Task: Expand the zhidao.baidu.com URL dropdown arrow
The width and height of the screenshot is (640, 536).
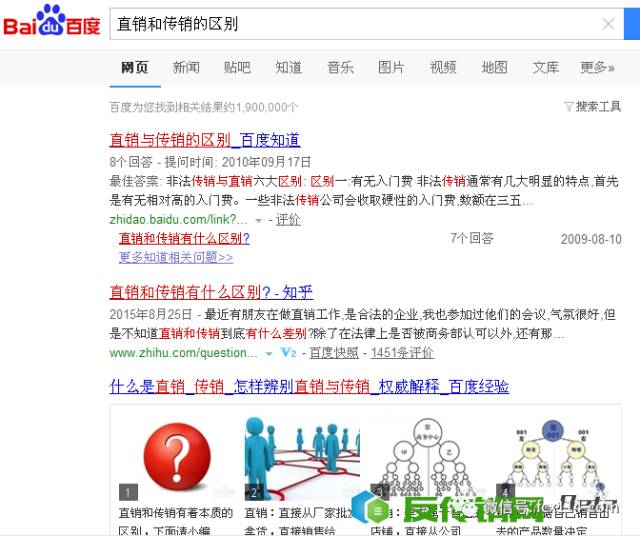Action: click(x=258, y=220)
